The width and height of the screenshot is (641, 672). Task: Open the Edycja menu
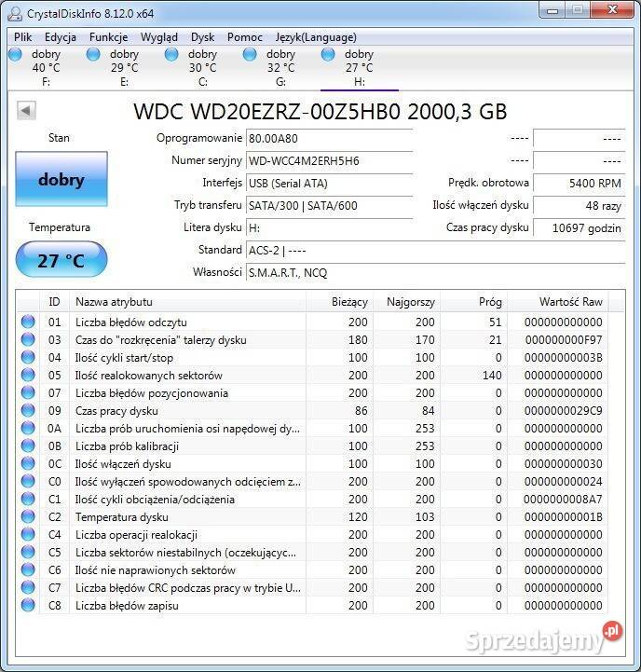click(x=61, y=37)
